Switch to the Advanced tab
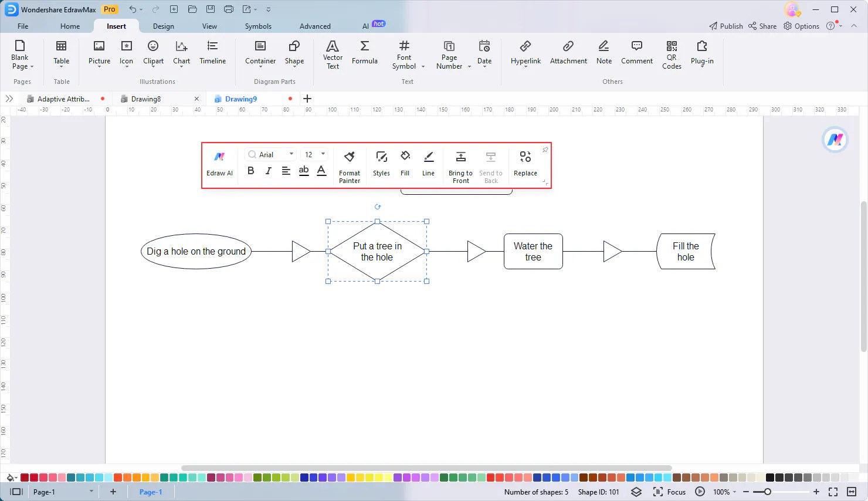The image size is (868, 501). [x=315, y=26]
